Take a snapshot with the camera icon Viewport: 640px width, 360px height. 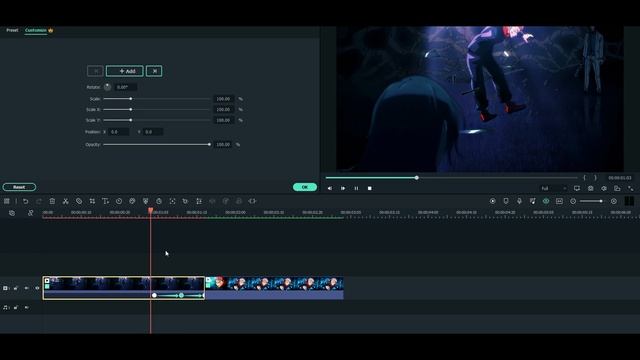pos(591,188)
